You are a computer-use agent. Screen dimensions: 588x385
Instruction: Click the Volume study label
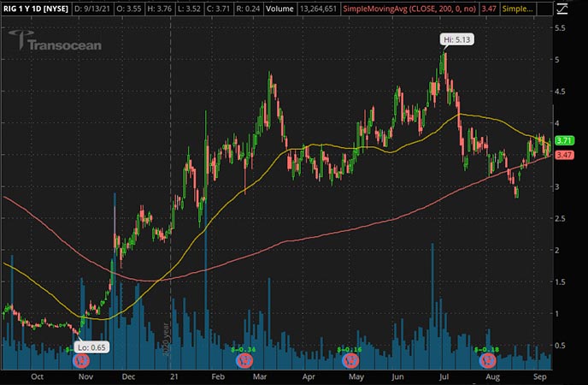(x=279, y=9)
